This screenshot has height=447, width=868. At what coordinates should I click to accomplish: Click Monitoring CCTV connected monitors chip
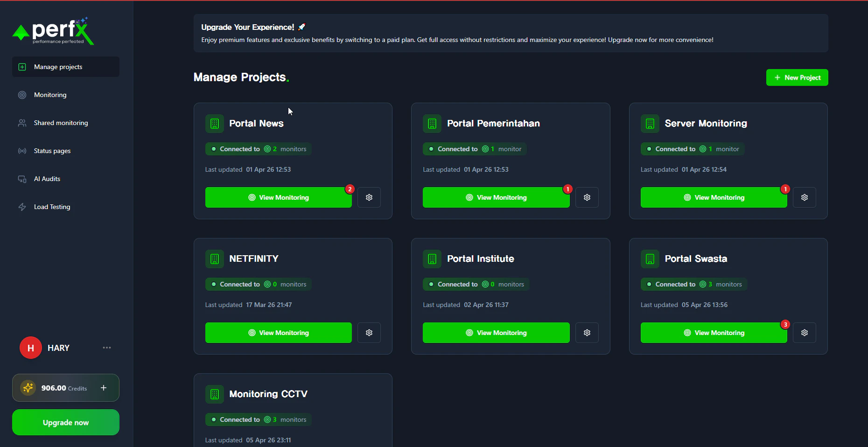pyautogui.click(x=259, y=419)
